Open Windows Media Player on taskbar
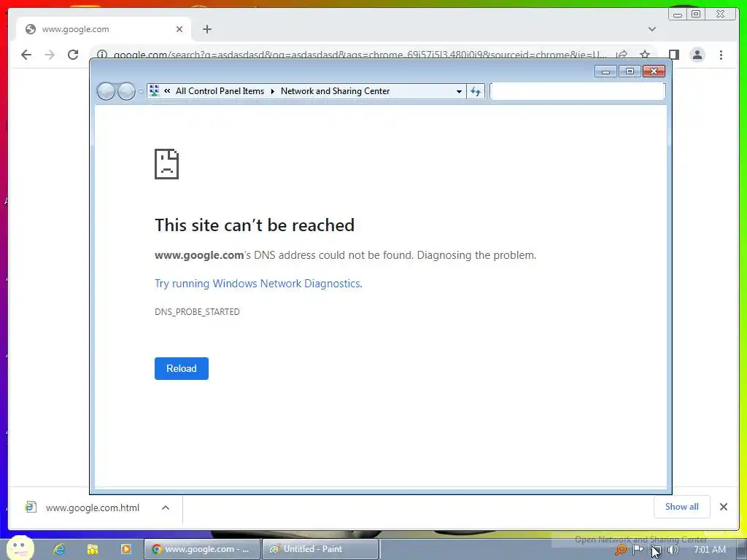Viewport: 747px width, 560px height. [125, 549]
